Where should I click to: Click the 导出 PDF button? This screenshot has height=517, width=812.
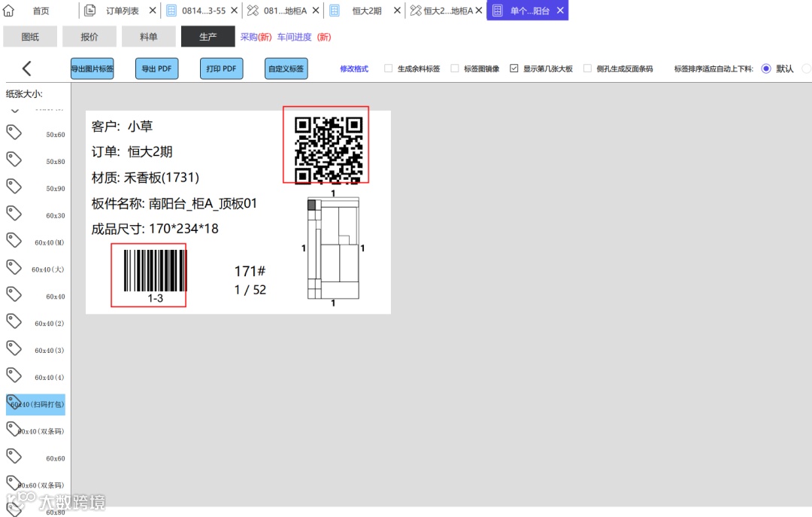point(157,68)
